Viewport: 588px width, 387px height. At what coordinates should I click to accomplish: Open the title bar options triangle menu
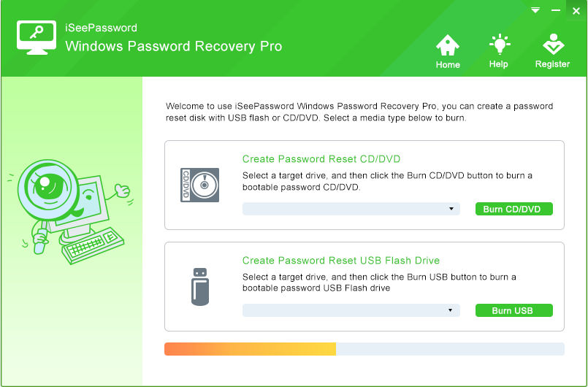click(x=535, y=10)
